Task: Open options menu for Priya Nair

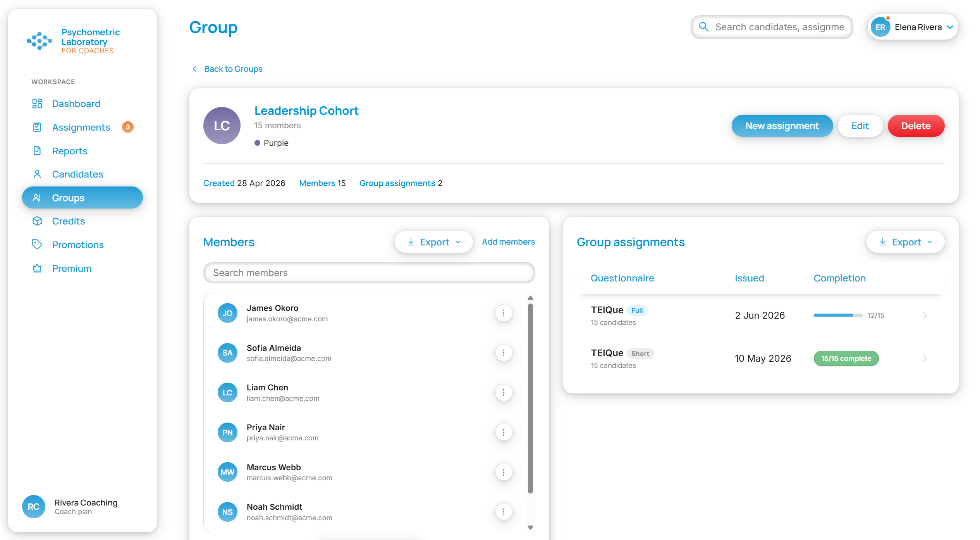Action: (x=504, y=432)
